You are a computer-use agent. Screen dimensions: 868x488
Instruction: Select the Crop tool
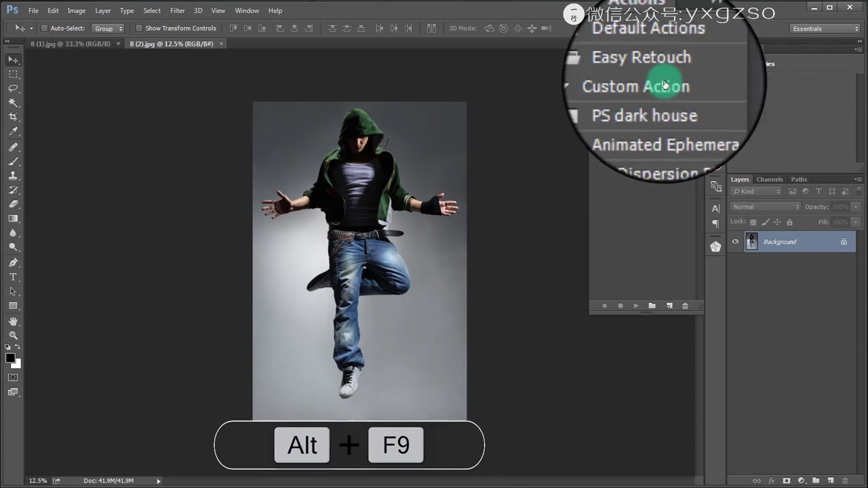[x=13, y=117]
